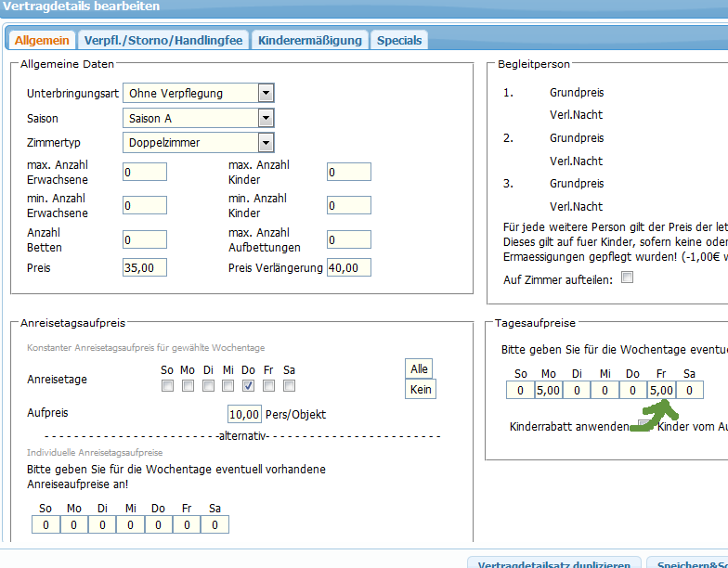
Task: Focus the Preis Verlängerung input
Action: pos(349,268)
